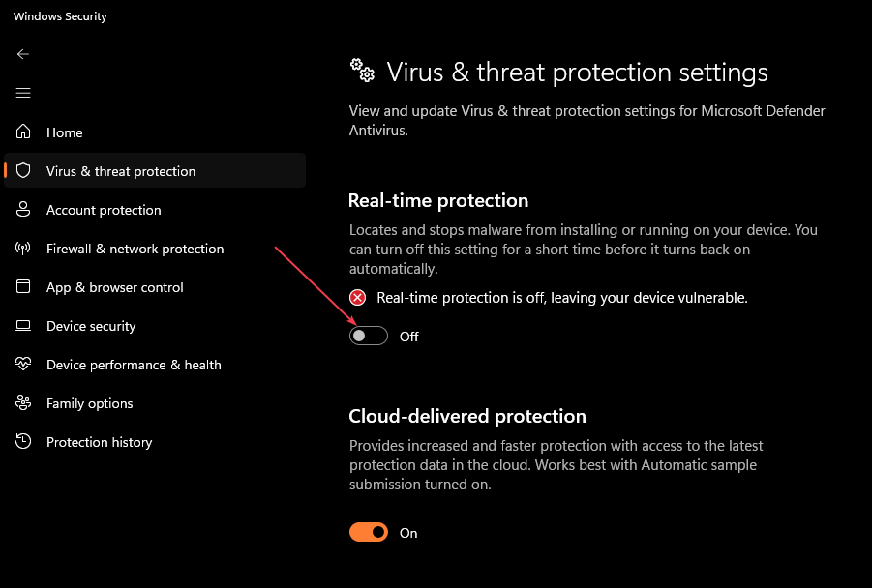Image resolution: width=872 pixels, height=588 pixels.
Task: Click the Protection history clock icon
Action: tap(23, 442)
